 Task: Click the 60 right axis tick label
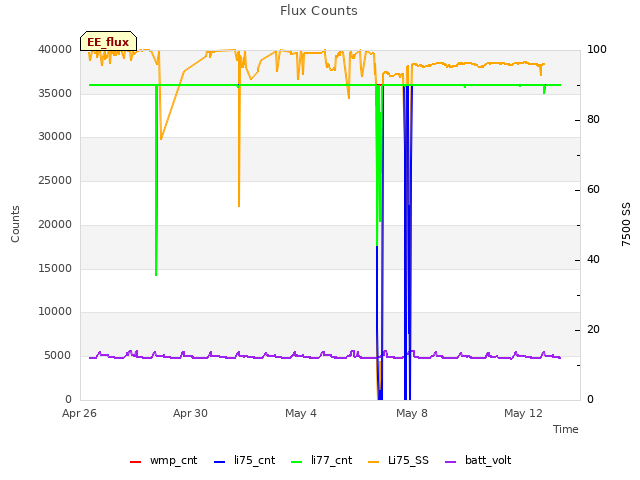[593, 190]
